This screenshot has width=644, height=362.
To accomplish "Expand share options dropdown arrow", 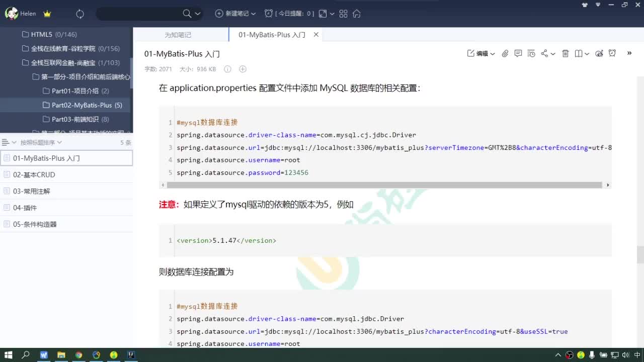I will click(553, 54).
